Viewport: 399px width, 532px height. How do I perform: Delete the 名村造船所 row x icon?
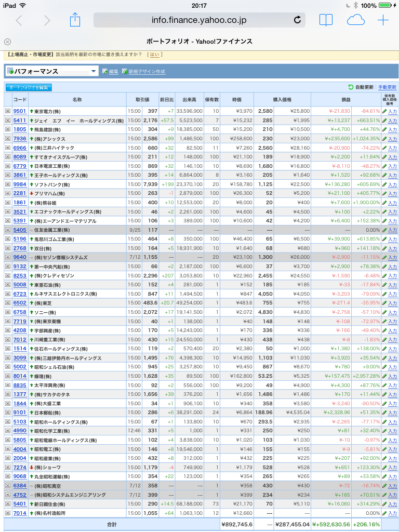click(8, 513)
